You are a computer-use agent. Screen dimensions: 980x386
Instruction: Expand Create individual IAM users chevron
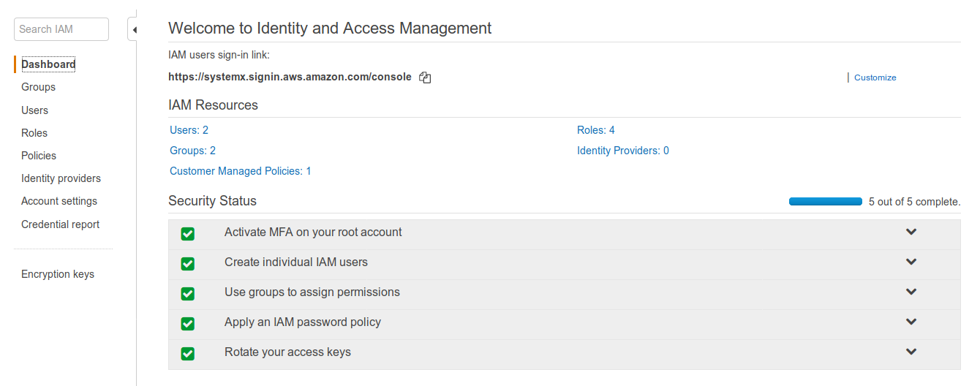click(911, 262)
